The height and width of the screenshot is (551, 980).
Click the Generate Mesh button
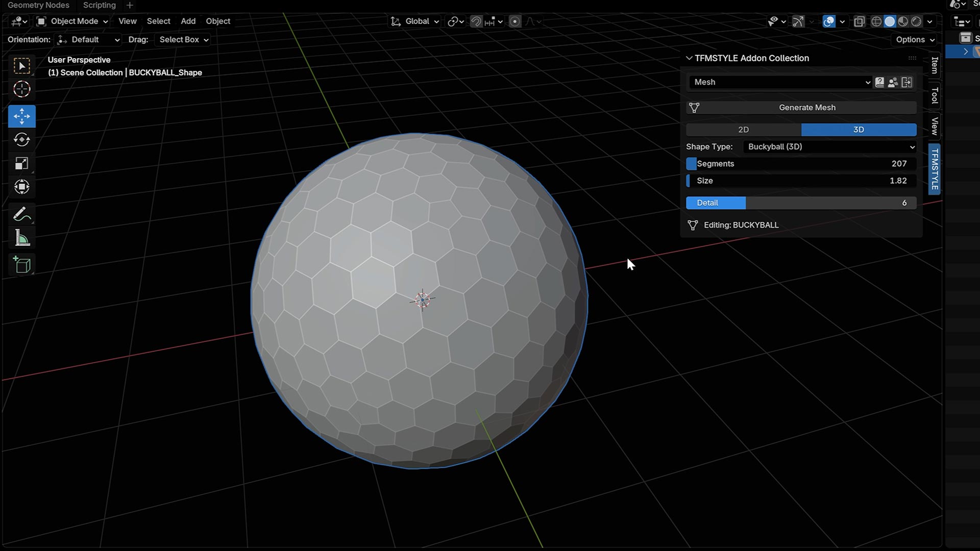(x=807, y=108)
